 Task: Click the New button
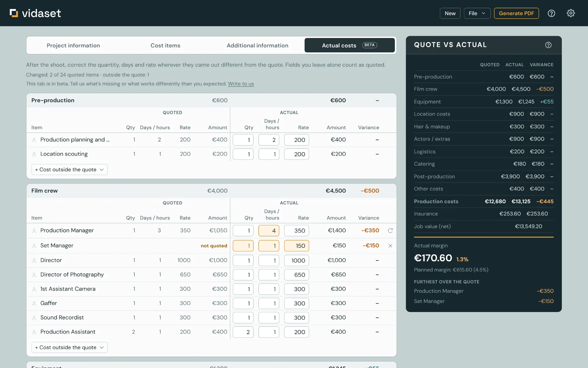pyautogui.click(x=450, y=13)
